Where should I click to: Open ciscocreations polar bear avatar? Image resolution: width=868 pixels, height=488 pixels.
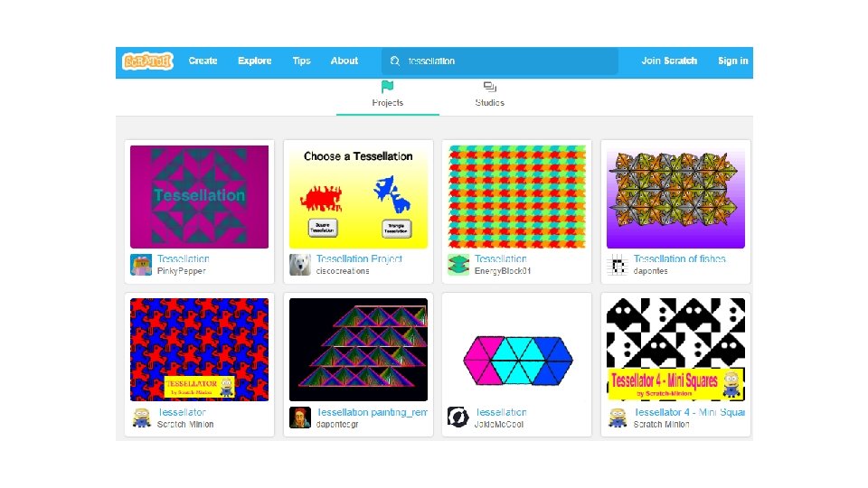pos(300,265)
